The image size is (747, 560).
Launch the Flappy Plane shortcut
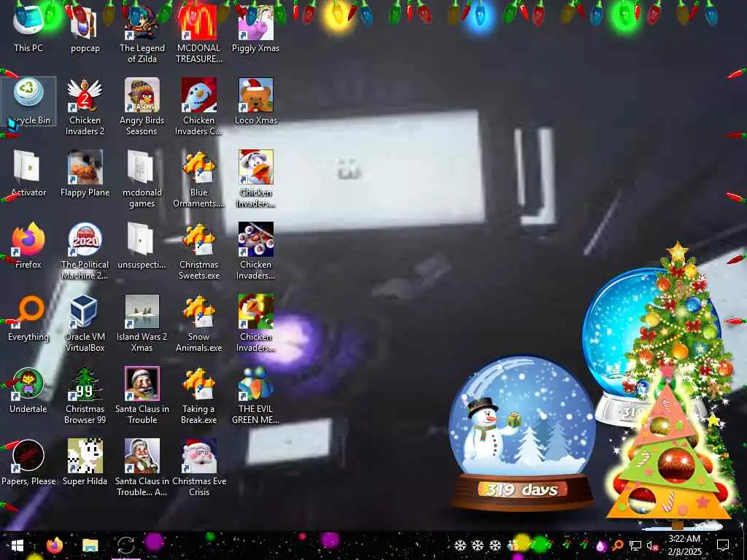(85, 174)
